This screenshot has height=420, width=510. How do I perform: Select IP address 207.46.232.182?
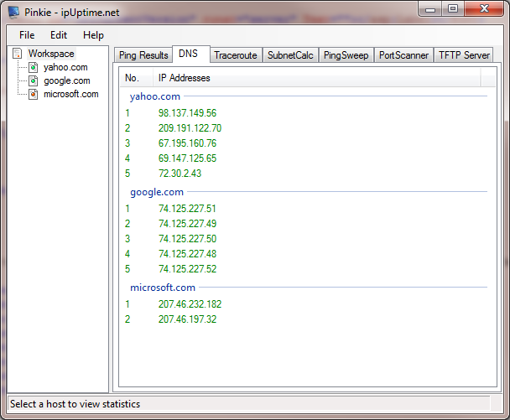click(x=190, y=304)
